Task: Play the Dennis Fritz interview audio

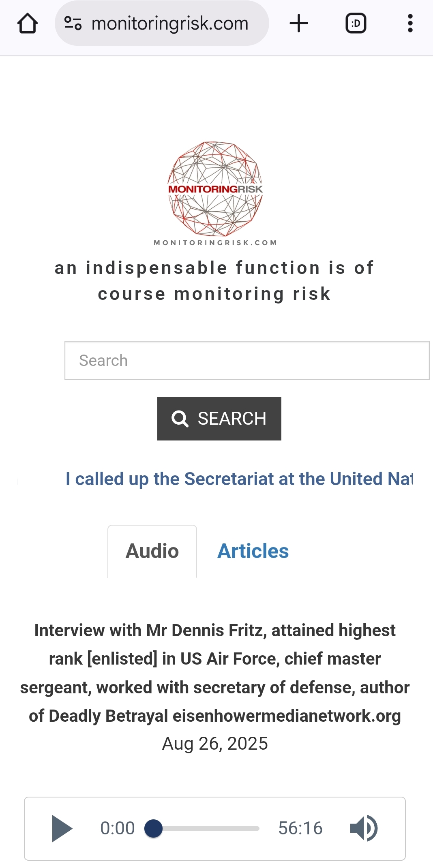Action: (62, 828)
